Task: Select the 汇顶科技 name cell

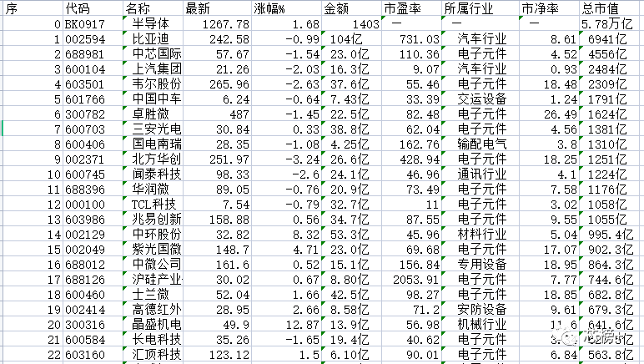Action: click(153, 355)
